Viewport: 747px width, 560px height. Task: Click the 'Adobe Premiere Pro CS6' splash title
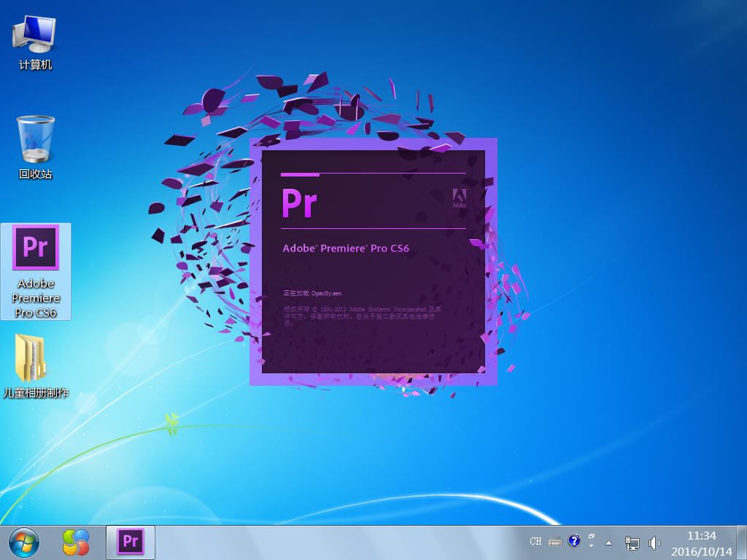(x=346, y=248)
